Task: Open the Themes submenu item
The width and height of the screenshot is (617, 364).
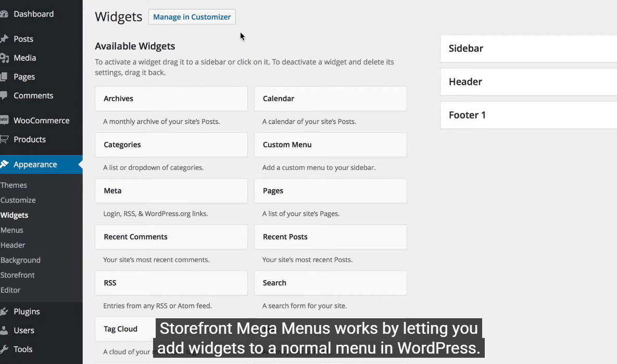Action: click(x=14, y=185)
